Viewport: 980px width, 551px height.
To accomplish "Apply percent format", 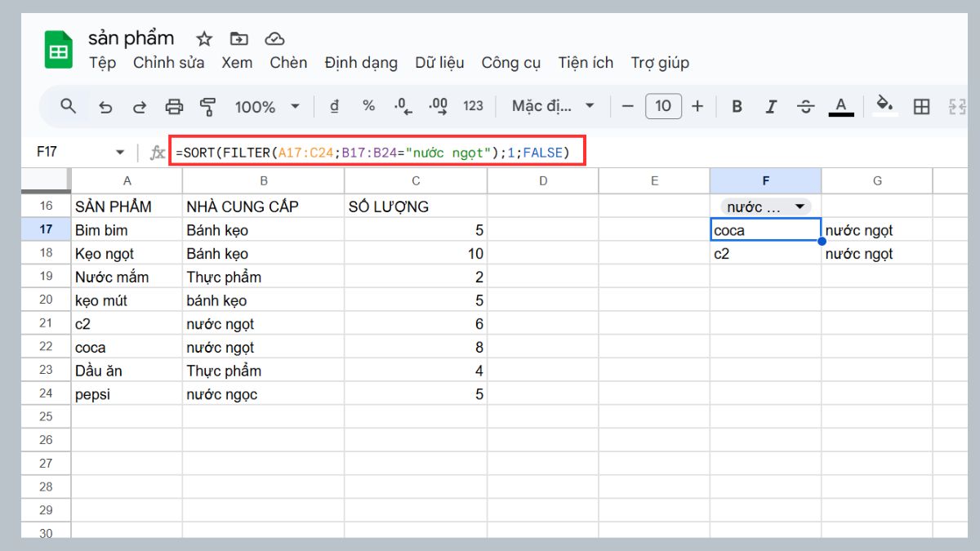I will 367,106.
